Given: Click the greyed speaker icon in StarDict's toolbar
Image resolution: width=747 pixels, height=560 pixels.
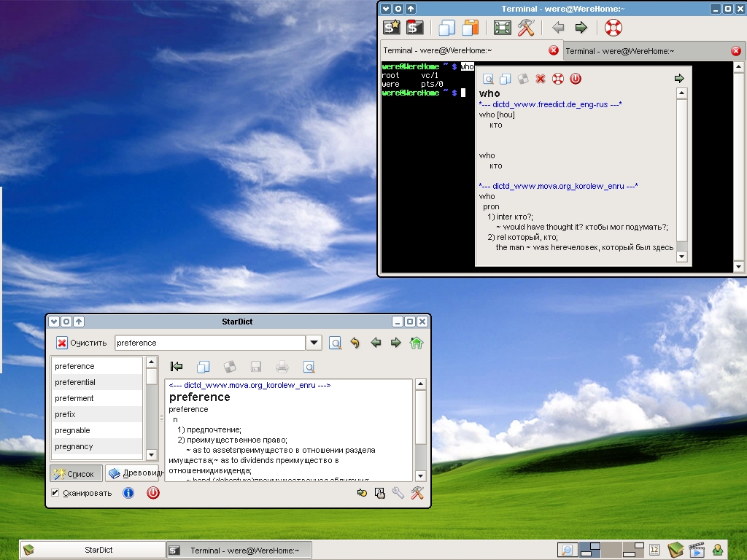Looking at the screenshot, I should coord(230,367).
